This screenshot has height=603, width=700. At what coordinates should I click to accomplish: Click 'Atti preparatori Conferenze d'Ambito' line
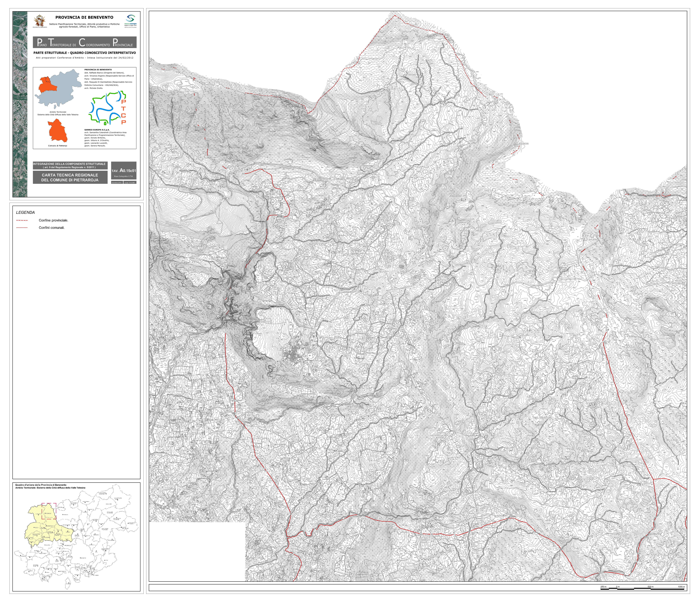[85, 58]
